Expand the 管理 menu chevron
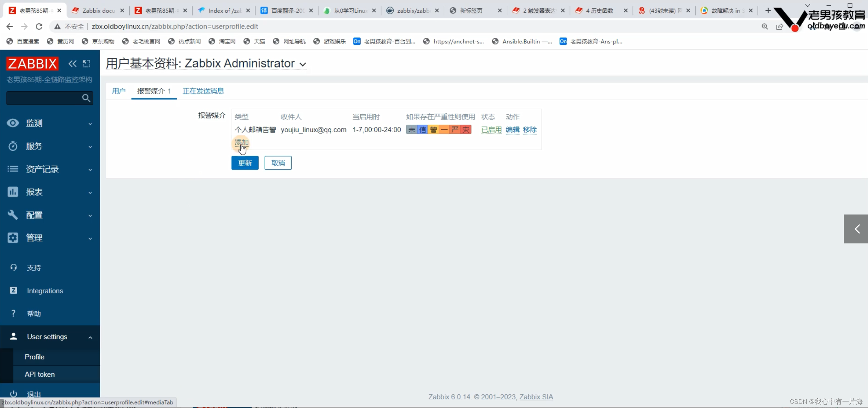Image resolution: width=868 pixels, height=408 pixels. point(90,238)
